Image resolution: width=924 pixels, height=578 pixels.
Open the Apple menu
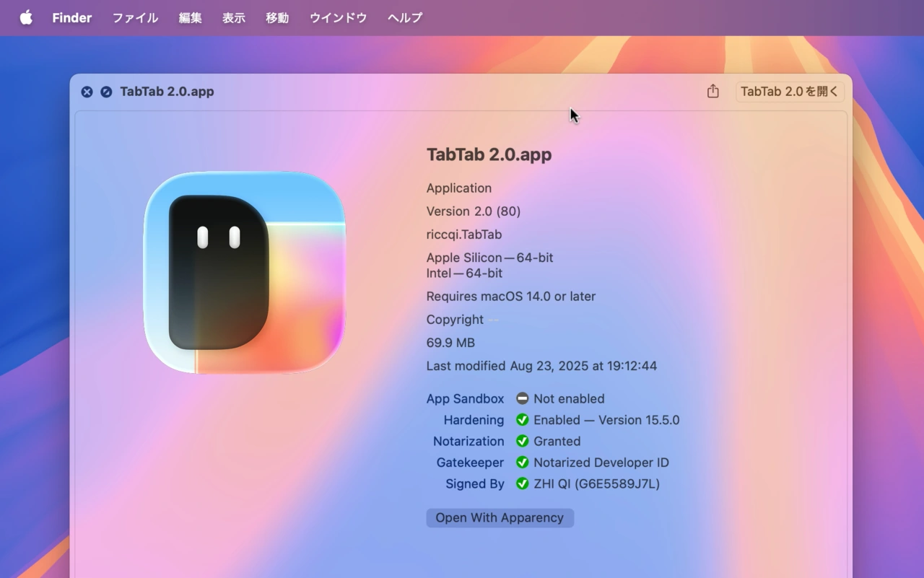click(x=26, y=17)
